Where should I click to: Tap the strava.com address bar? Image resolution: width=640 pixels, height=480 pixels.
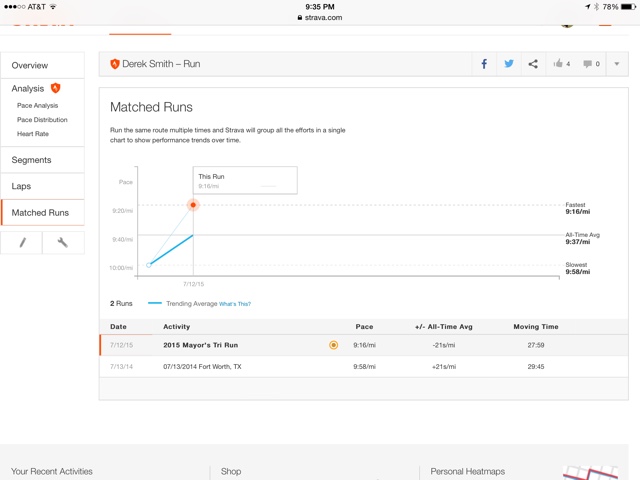[x=320, y=17]
